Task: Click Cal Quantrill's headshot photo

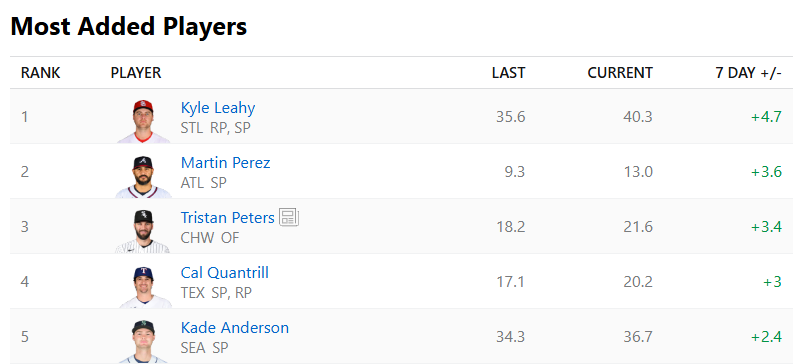Action: [x=145, y=287]
